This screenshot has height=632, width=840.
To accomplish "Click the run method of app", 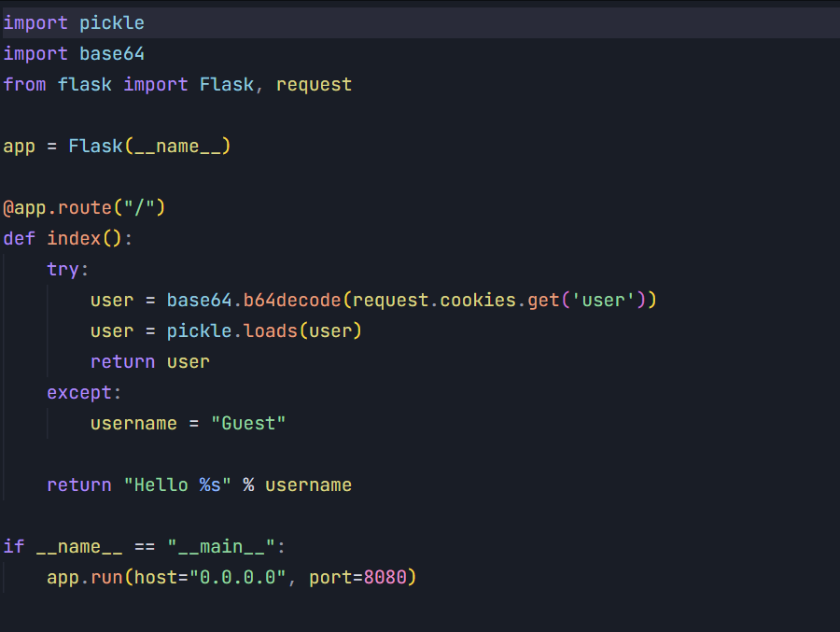I will [x=105, y=577].
